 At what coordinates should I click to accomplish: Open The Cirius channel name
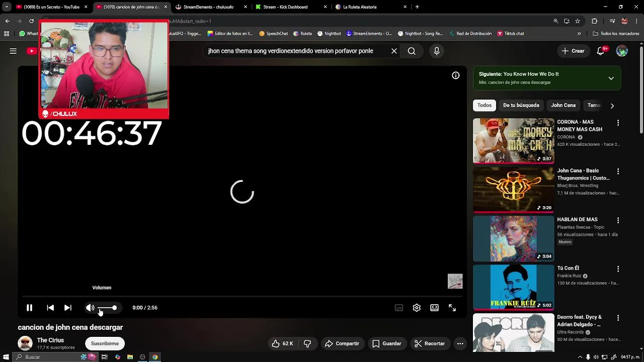click(50, 340)
